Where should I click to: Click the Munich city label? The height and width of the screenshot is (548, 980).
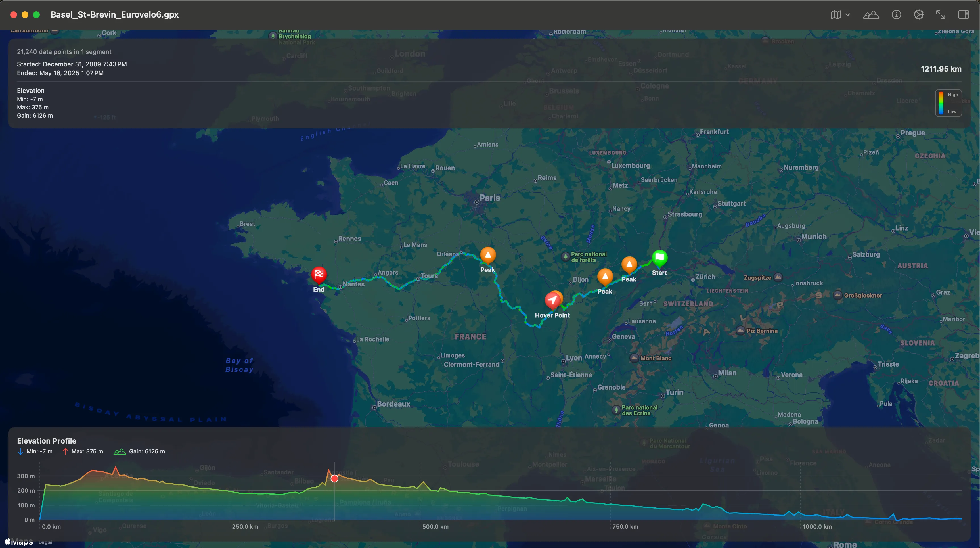point(814,237)
